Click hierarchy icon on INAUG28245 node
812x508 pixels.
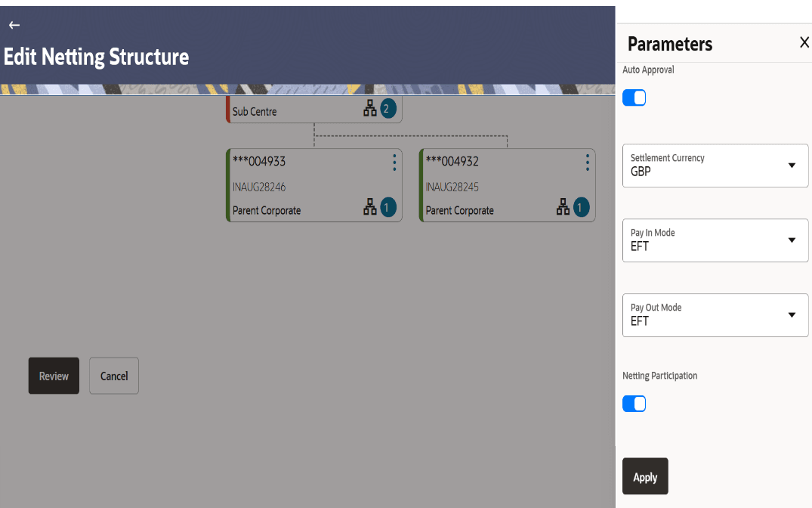563,207
